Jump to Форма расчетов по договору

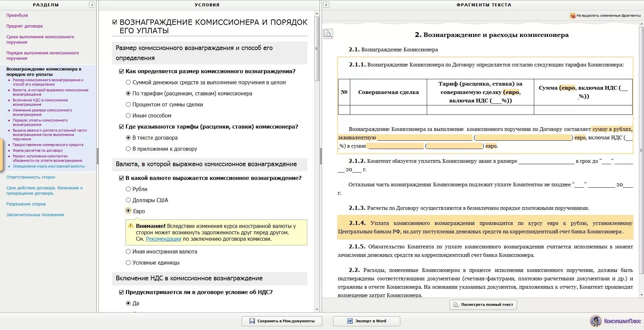[x=38, y=151]
